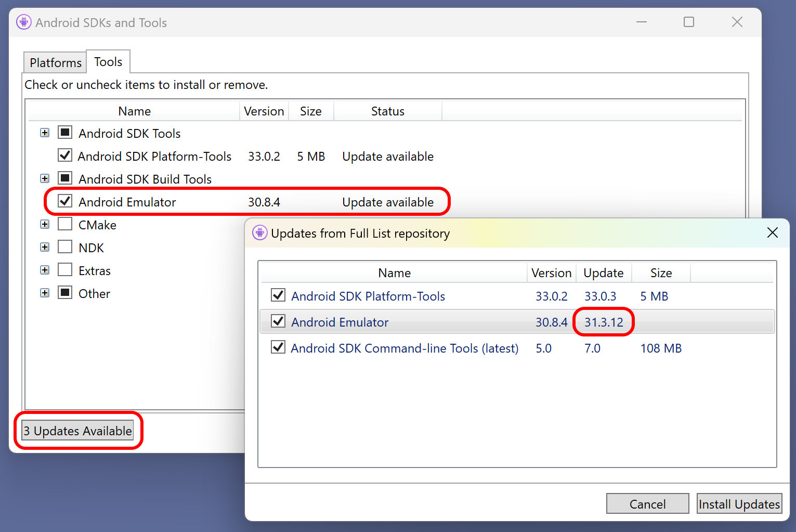Switch to the Platforms tab

(55, 62)
